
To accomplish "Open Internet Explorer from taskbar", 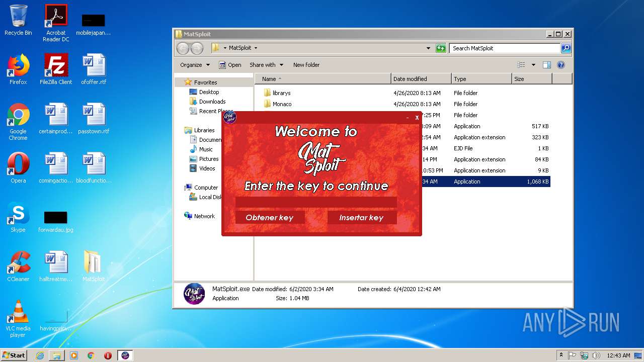I will pyautogui.click(x=40, y=355).
